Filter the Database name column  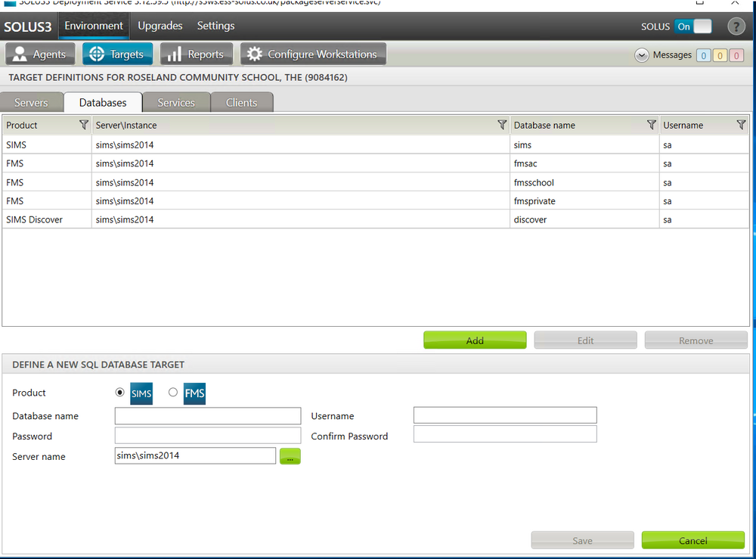652,125
